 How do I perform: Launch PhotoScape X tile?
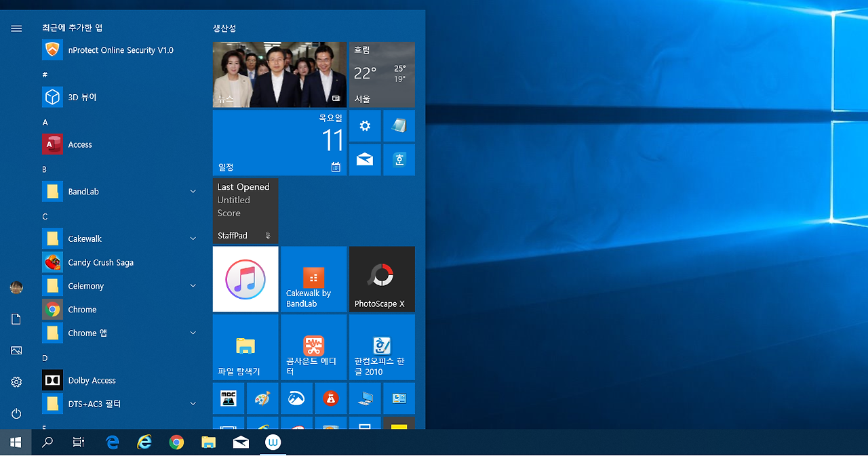tap(382, 279)
